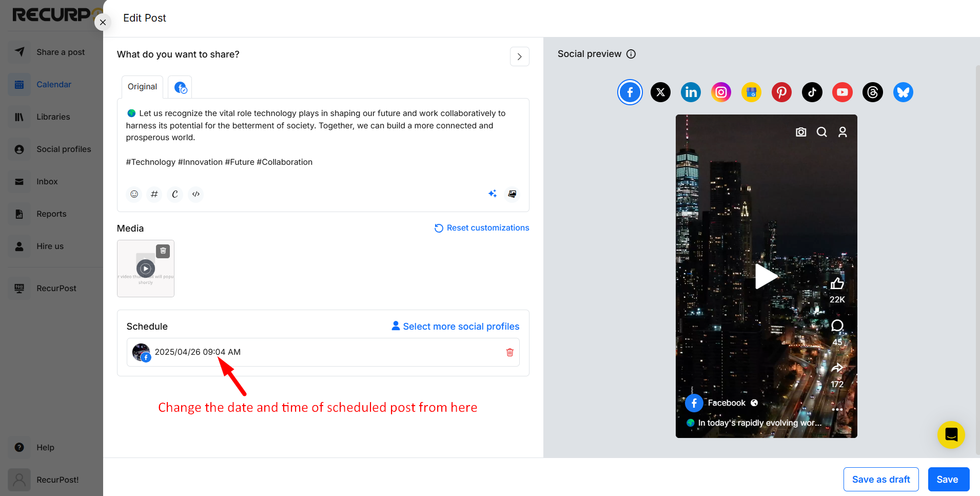
Task: Show the Pinterest social preview
Action: pyautogui.click(x=781, y=92)
